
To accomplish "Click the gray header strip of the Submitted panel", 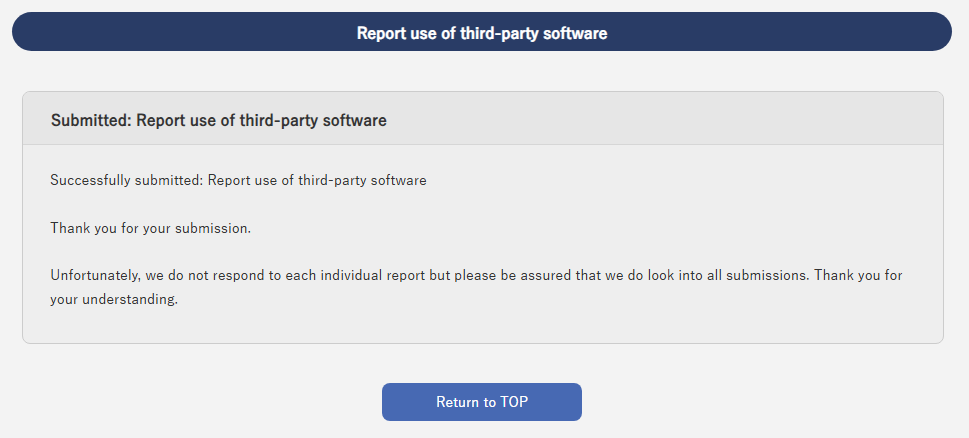I will (483, 119).
